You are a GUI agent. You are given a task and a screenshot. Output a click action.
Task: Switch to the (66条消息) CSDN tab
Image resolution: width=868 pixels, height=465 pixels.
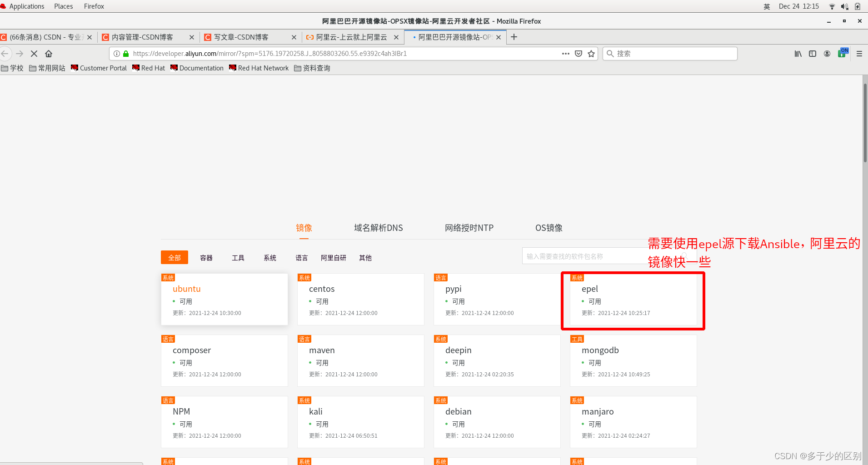pyautogui.click(x=45, y=37)
